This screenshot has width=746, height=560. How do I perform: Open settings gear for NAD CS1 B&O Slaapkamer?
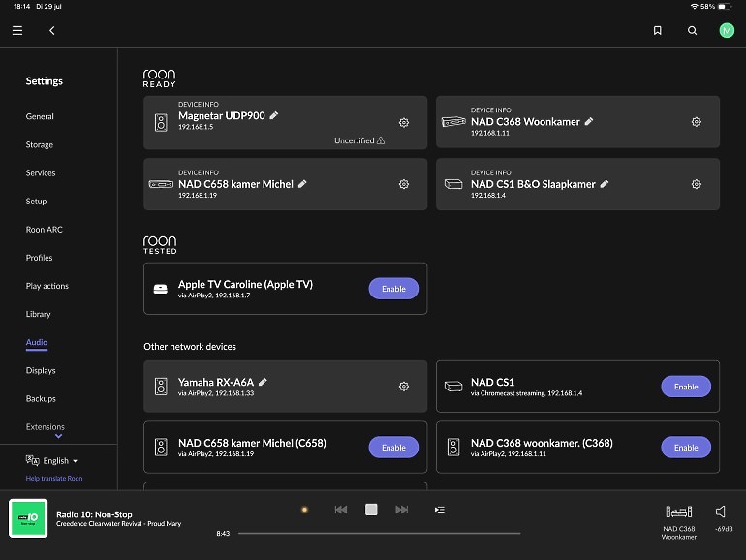coord(696,184)
